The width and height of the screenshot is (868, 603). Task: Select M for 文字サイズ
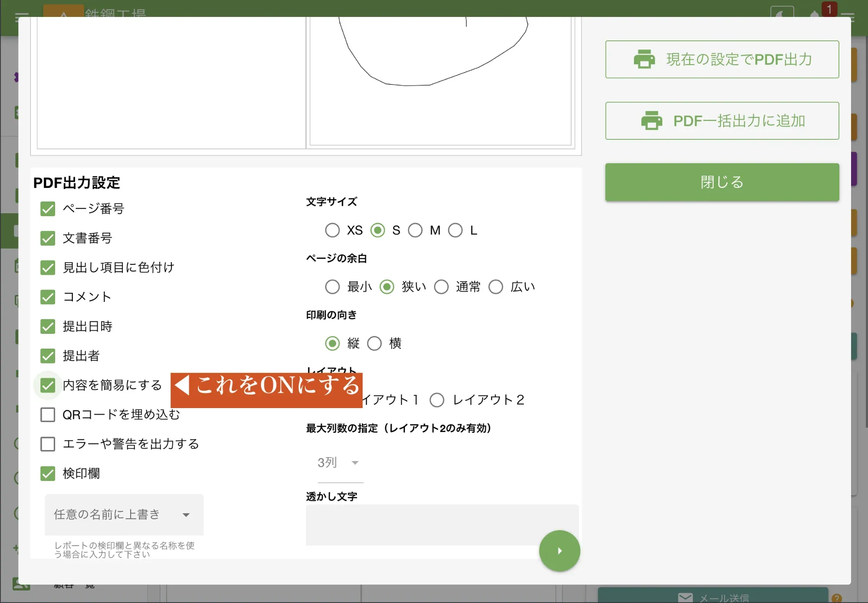415,230
